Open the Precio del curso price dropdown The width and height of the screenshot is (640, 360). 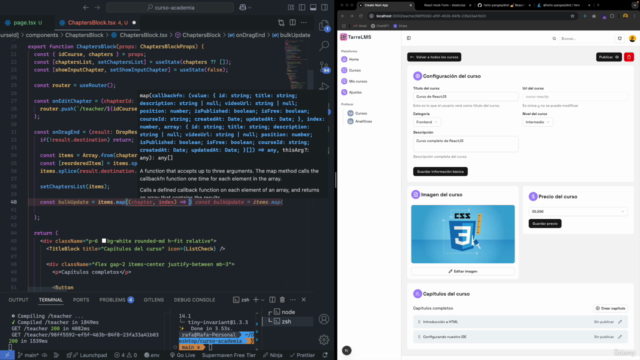click(578, 211)
